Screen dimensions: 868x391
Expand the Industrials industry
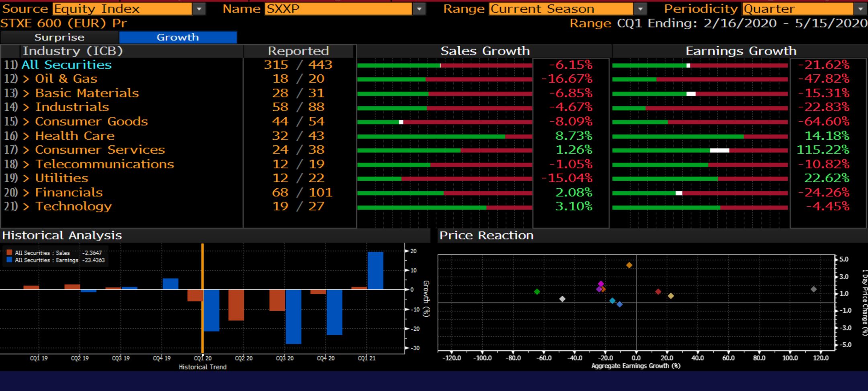point(26,107)
